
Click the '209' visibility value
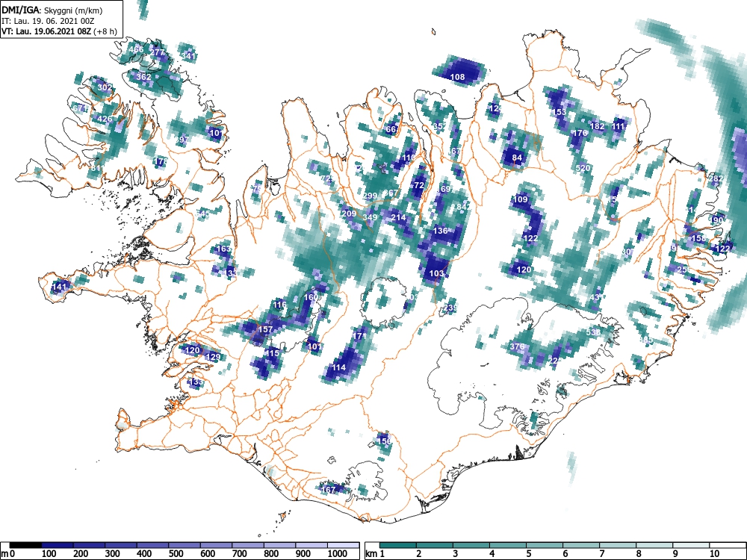click(x=349, y=214)
